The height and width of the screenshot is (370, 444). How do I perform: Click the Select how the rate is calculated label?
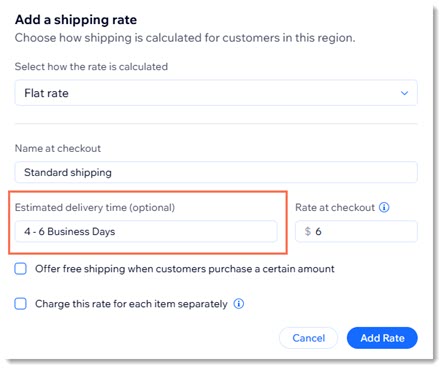point(91,67)
